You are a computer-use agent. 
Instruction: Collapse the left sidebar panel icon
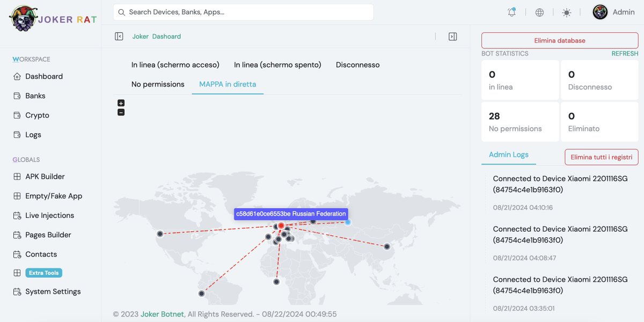pyautogui.click(x=119, y=36)
